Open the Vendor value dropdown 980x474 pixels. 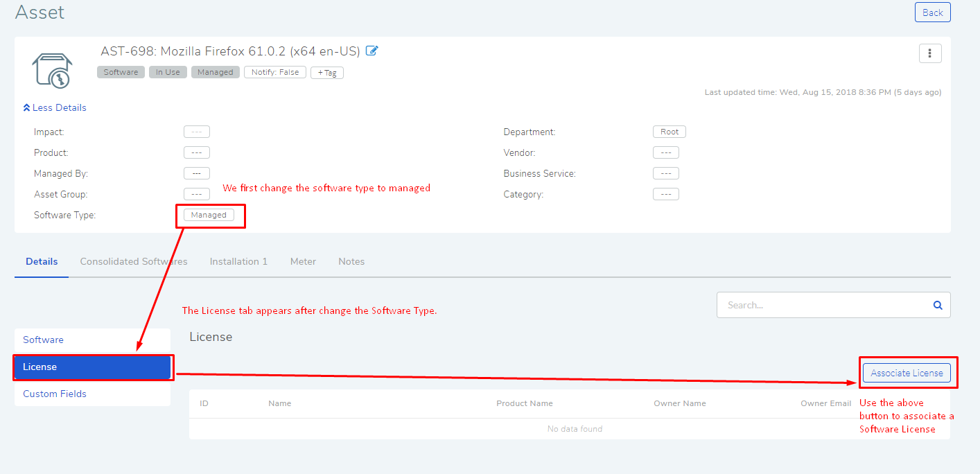click(x=666, y=152)
